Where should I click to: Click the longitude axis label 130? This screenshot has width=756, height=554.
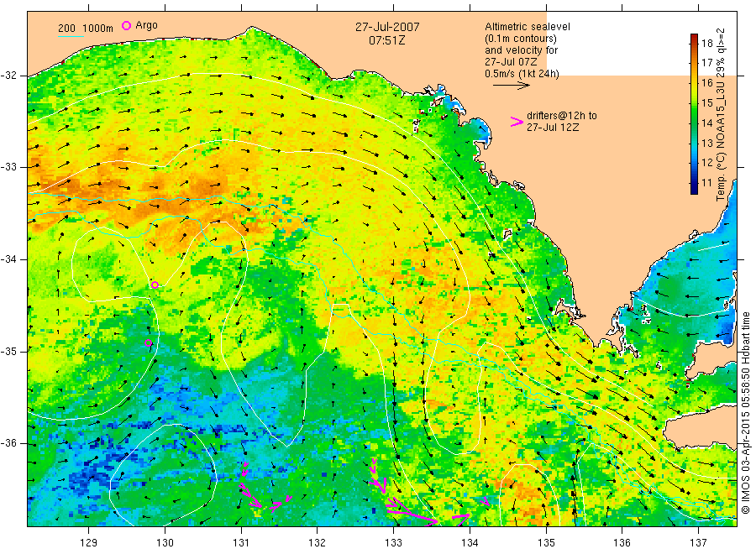[x=165, y=543]
